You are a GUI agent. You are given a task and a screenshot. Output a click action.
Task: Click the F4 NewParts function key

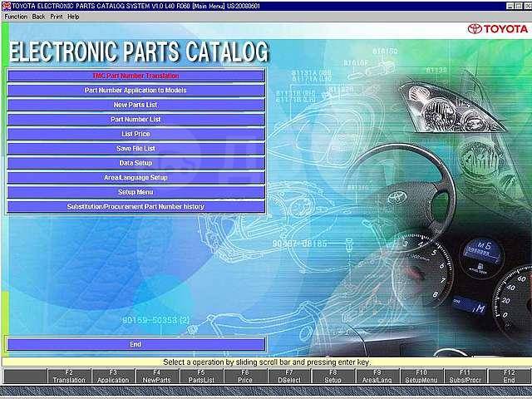(x=157, y=377)
